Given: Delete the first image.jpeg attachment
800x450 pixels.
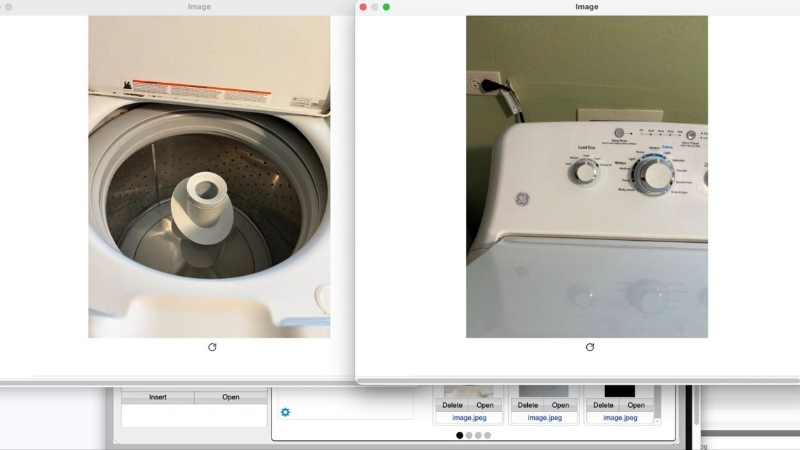Looking at the screenshot, I should pyautogui.click(x=452, y=405).
